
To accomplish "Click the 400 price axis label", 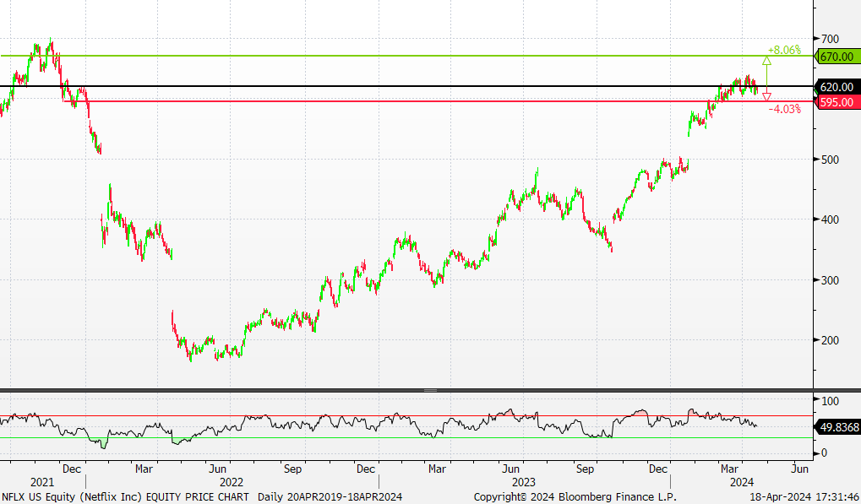I will tap(830, 219).
